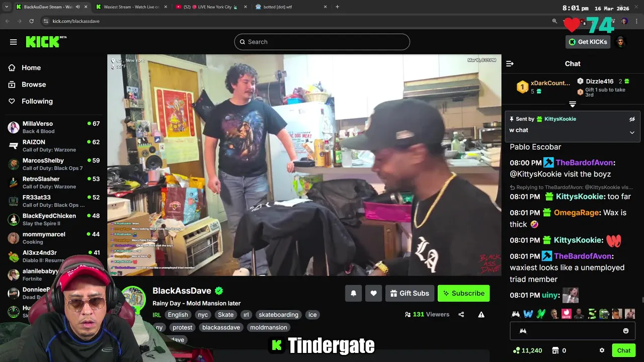
Task: Click the notification bell button
Action: 353,293
